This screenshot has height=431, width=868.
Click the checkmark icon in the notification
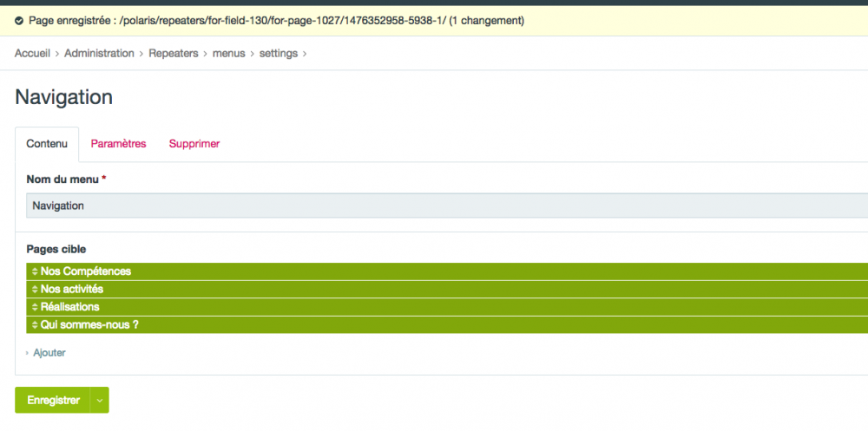click(19, 20)
